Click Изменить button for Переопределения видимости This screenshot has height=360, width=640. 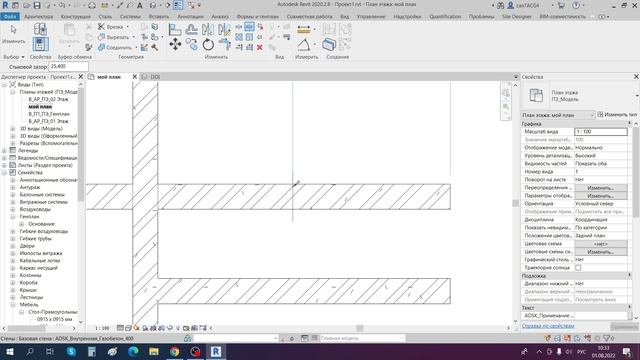[x=600, y=188]
